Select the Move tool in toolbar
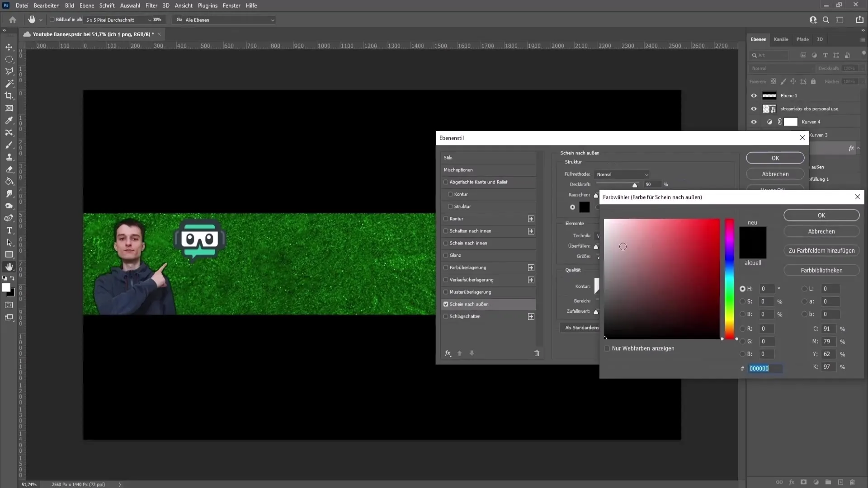Image resolution: width=868 pixels, height=488 pixels. [9, 47]
